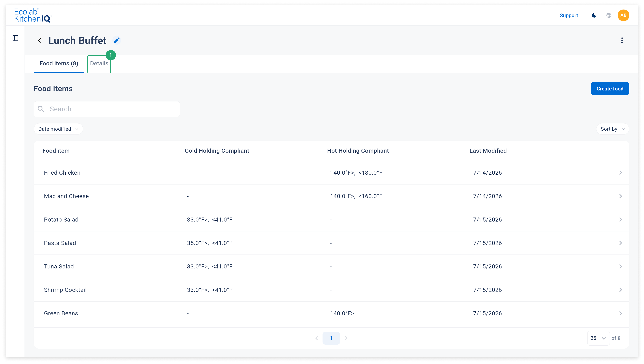Open the three-dot more options menu
The width and height of the screenshot is (644, 364).
click(622, 40)
